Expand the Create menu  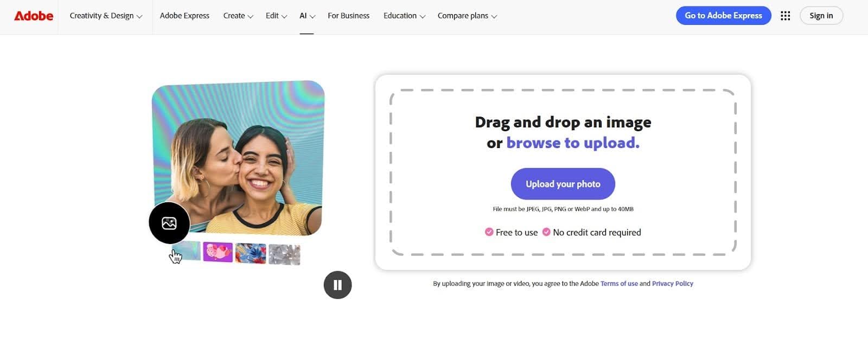[x=238, y=16]
